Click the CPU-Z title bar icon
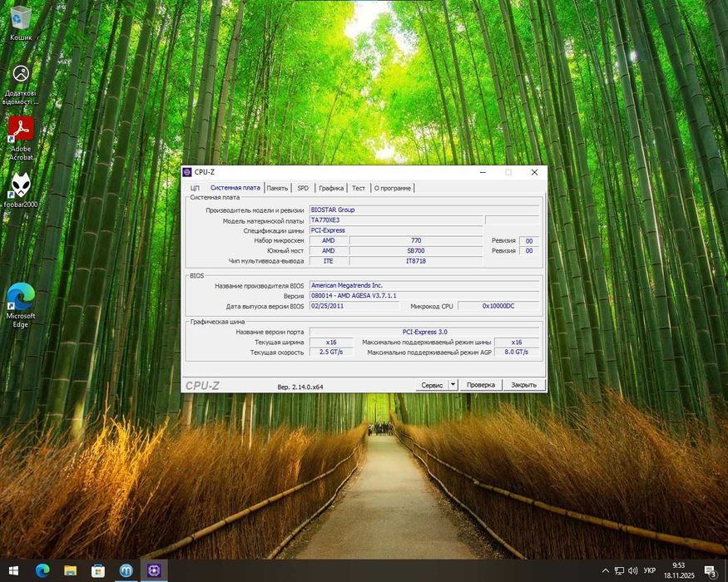The height and width of the screenshot is (582, 728). (187, 172)
